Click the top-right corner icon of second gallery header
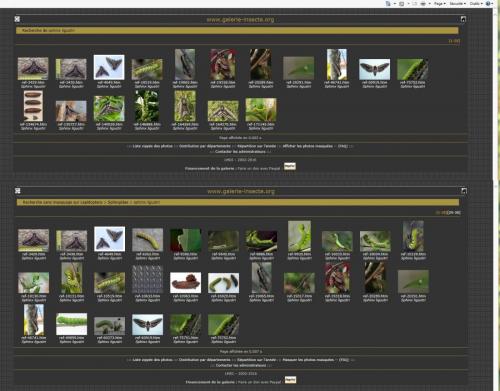 (x=464, y=191)
